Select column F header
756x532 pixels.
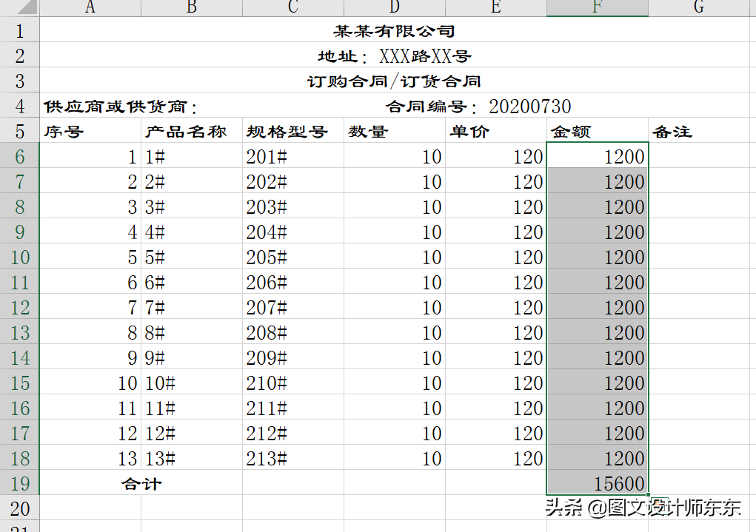[598, 7]
